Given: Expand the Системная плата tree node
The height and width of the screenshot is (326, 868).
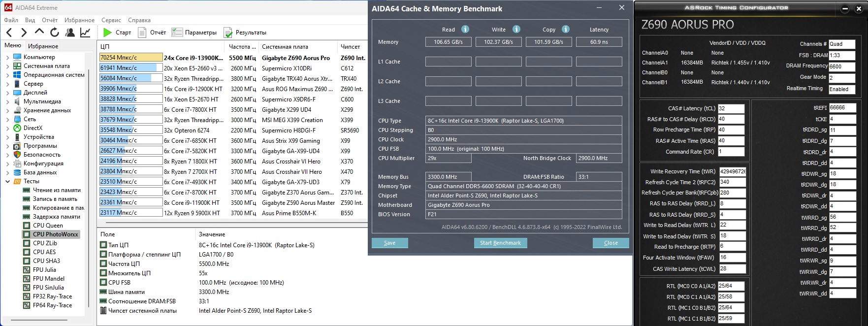Looking at the screenshot, I should point(7,66).
